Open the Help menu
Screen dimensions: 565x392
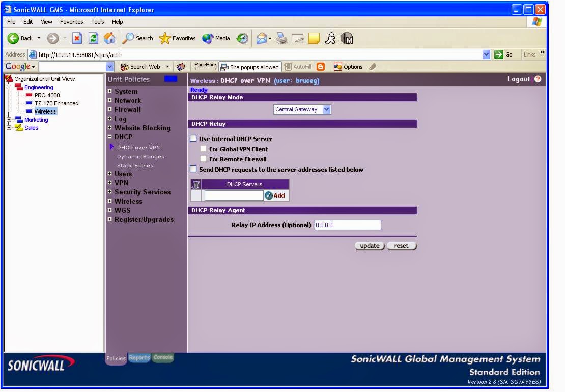117,22
